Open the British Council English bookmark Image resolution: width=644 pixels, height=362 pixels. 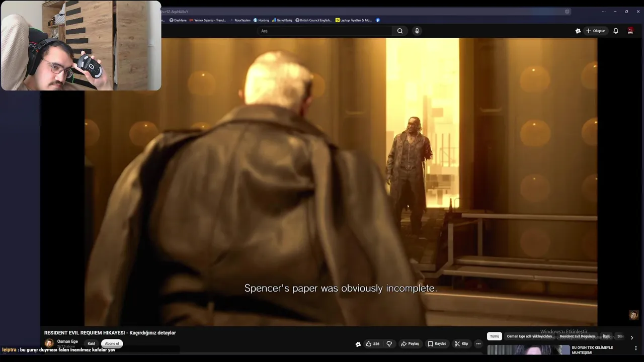314,20
